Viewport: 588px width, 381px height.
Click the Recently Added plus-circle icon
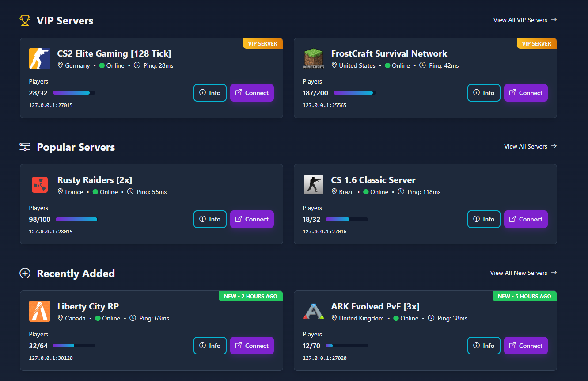point(25,274)
